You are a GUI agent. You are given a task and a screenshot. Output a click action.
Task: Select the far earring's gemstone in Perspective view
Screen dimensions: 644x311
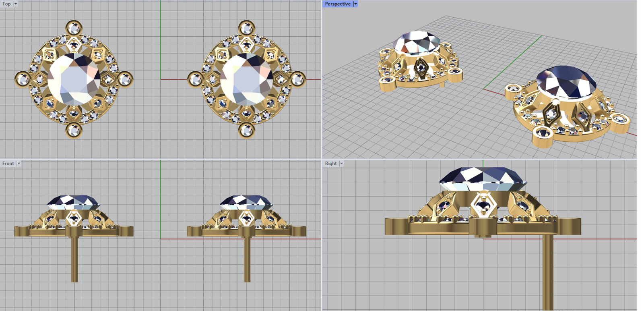[417, 42]
